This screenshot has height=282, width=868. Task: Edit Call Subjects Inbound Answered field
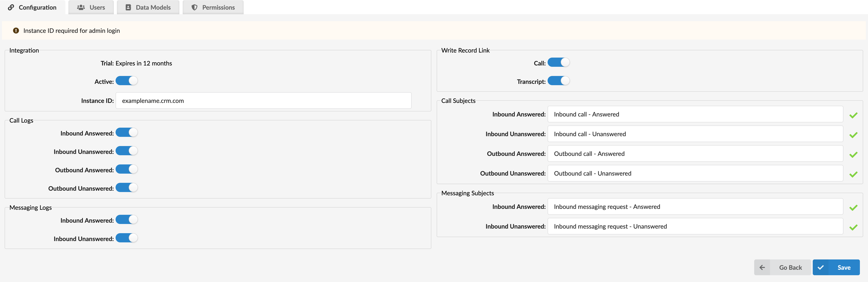(x=695, y=115)
